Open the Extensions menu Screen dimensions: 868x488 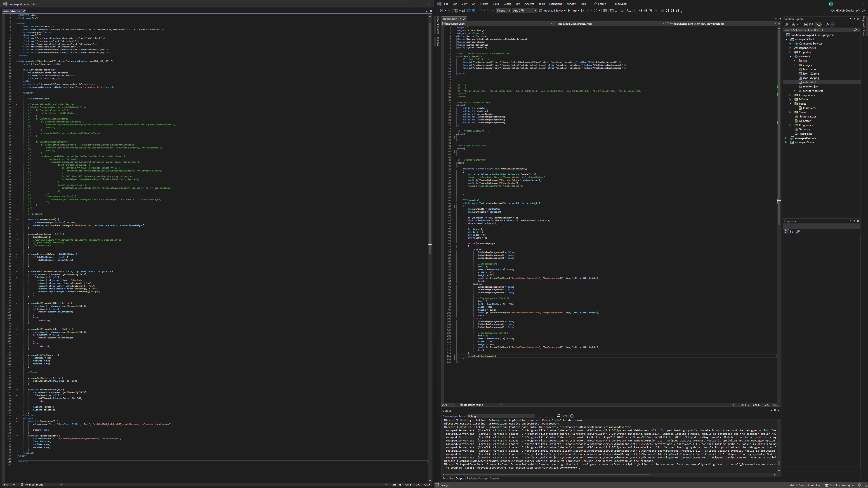(555, 4)
